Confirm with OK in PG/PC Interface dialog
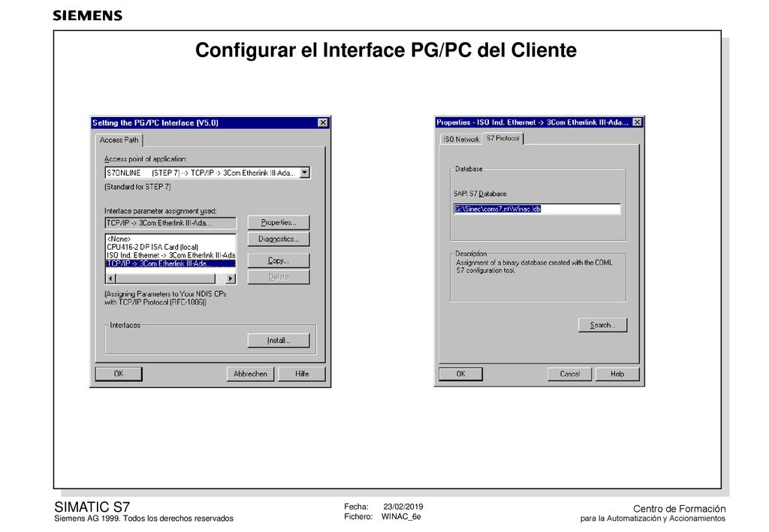Viewport: 769px width, 532px height. pyautogui.click(x=119, y=374)
